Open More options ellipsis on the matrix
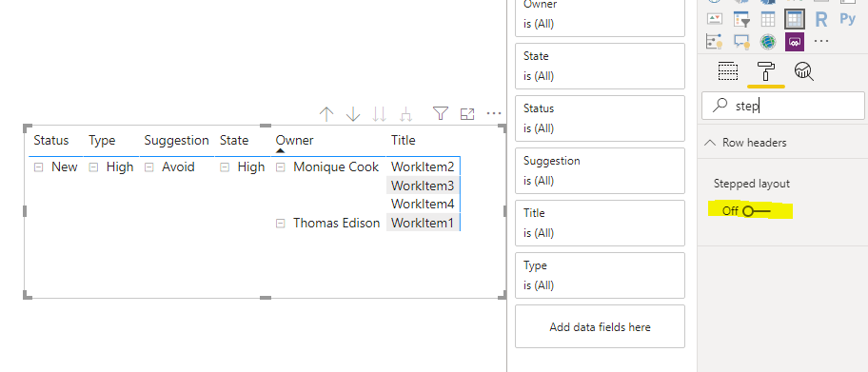This screenshot has height=372, width=868. 494,113
